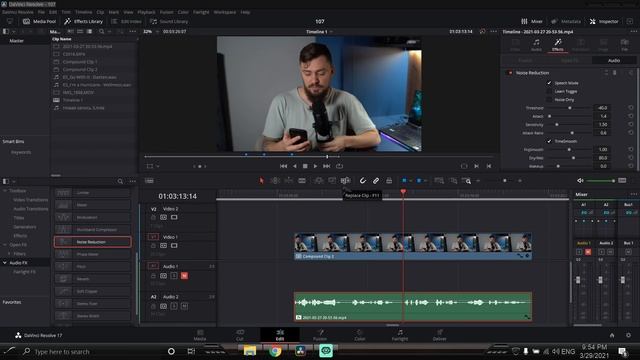640x360 pixels.
Task: Adjust the Threshold slider handle
Action: (570, 108)
